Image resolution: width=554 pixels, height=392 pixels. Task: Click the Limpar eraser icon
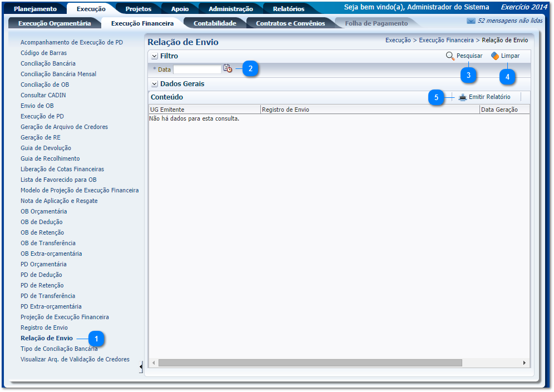[495, 56]
